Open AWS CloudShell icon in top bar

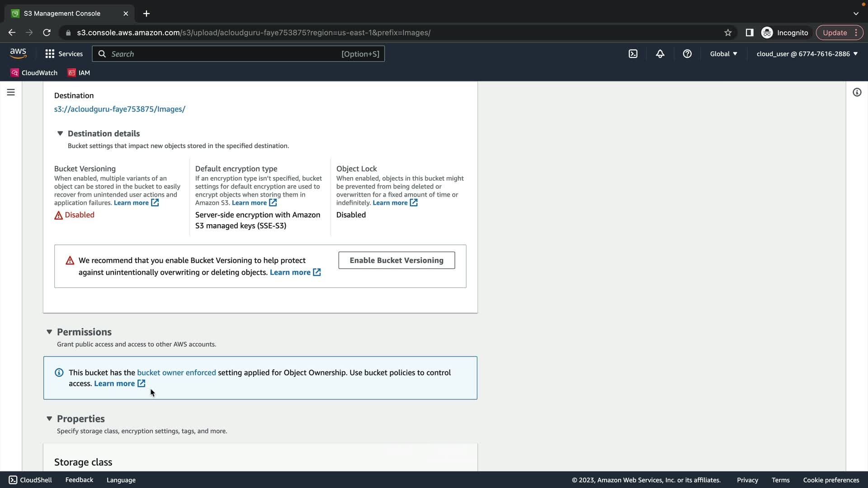coord(633,54)
